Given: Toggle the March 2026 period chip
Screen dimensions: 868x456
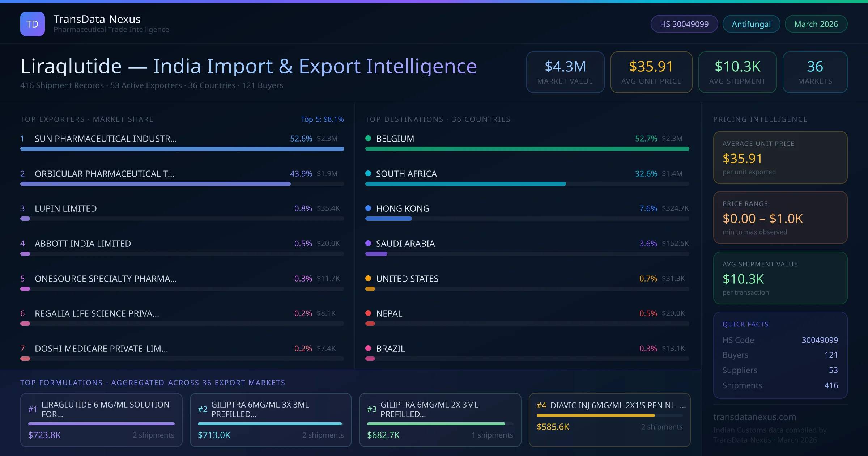Looking at the screenshot, I should (x=816, y=24).
